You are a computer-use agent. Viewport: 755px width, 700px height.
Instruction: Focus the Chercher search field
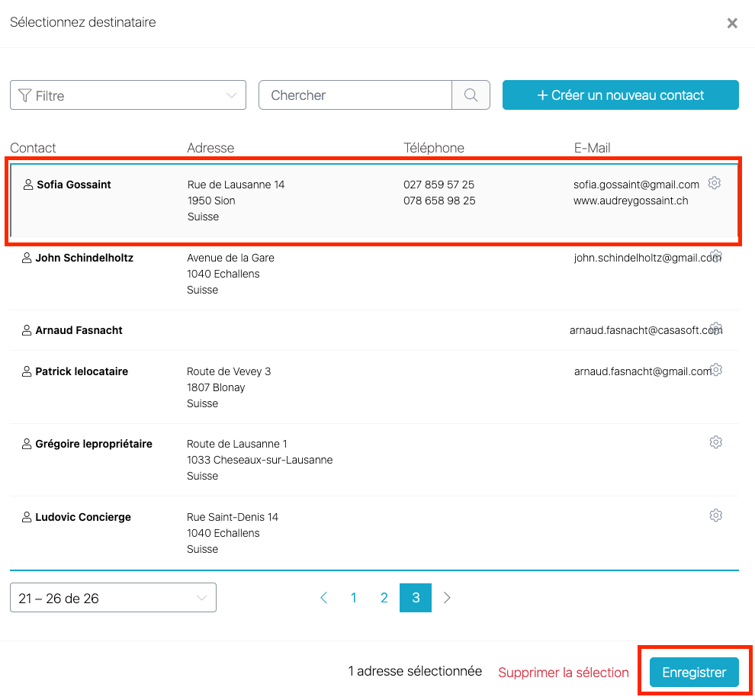(355, 95)
